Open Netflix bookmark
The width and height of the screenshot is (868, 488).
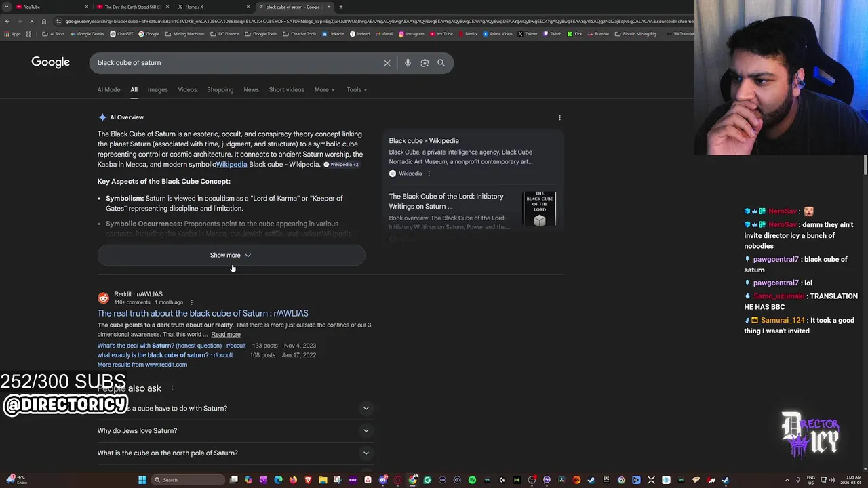468,34
